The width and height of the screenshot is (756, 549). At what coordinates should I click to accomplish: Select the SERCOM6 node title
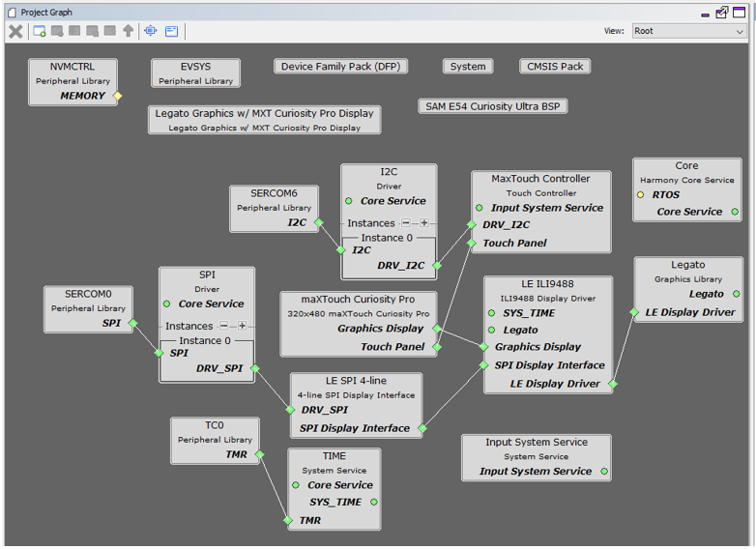(x=274, y=192)
